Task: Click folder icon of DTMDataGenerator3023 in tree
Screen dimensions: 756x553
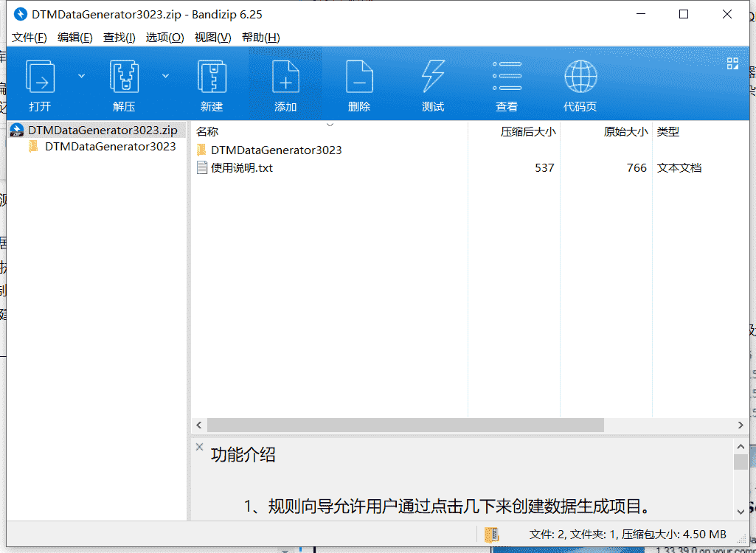Action: (33, 146)
